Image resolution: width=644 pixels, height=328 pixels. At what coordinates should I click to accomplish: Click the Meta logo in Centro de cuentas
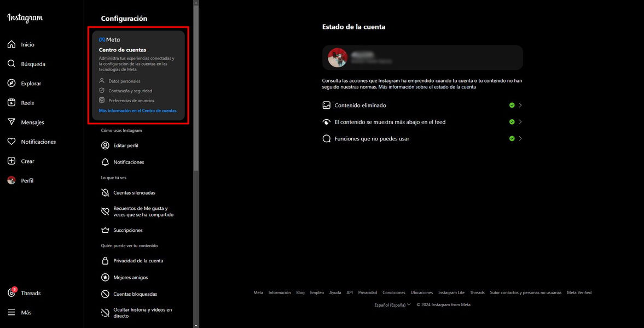[x=109, y=40]
